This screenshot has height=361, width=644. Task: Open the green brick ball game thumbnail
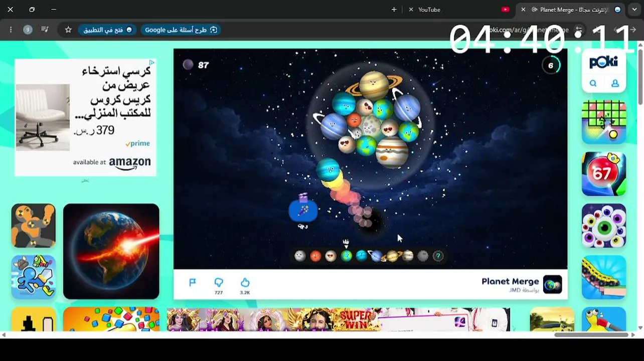click(x=604, y=122)
